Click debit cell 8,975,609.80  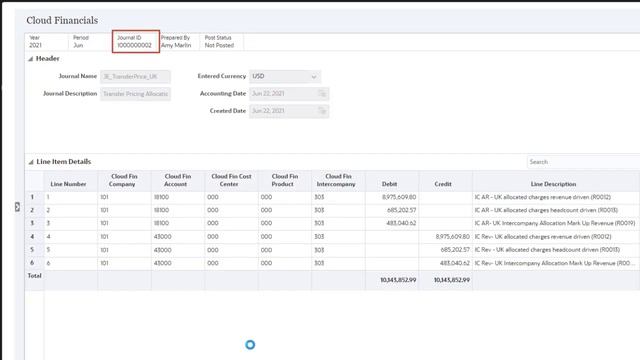pos(392,197)
